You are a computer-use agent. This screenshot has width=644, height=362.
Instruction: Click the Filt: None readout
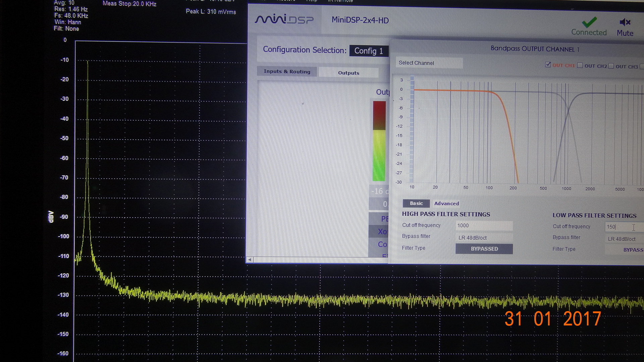(66, 29)
